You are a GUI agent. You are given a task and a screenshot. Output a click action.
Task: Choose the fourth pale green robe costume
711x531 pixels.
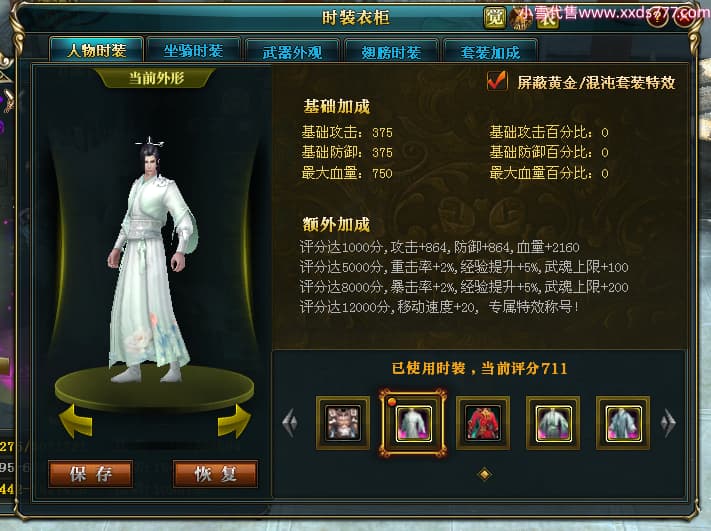553,423
